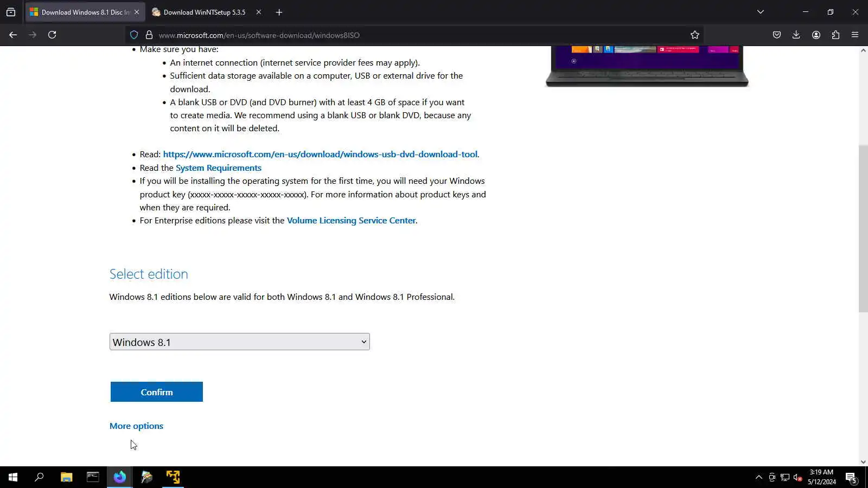Screen dimensions: 868x488
Task: Expand the Windows 8.1 edition dropdown
Action: coord(239,342)
